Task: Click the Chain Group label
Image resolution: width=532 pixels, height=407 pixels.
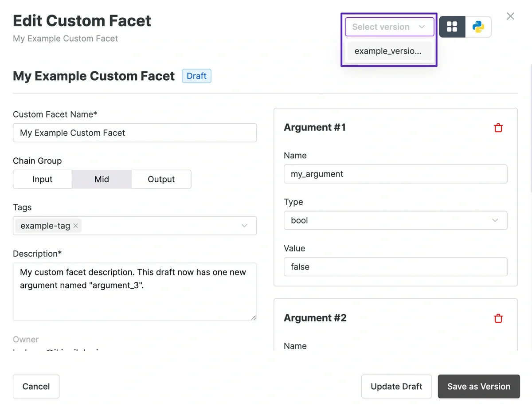Action: coord(37,161)
